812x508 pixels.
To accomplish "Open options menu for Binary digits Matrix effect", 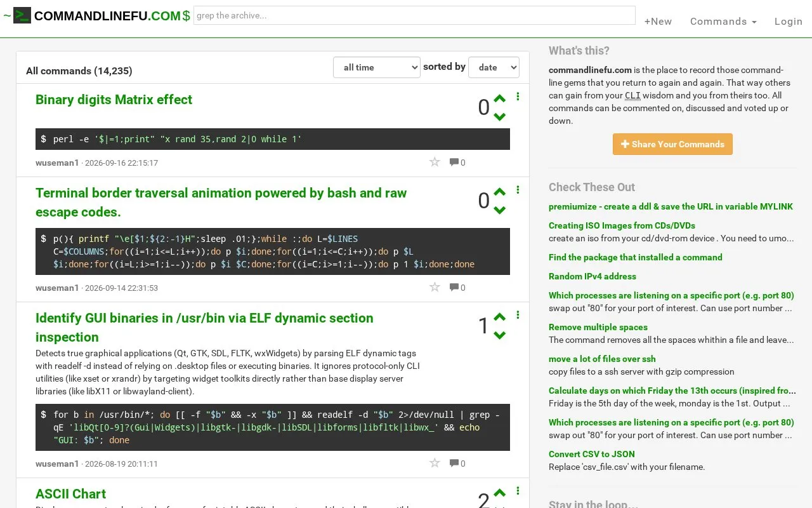I will pyautogui.click(x=518, y=97).
